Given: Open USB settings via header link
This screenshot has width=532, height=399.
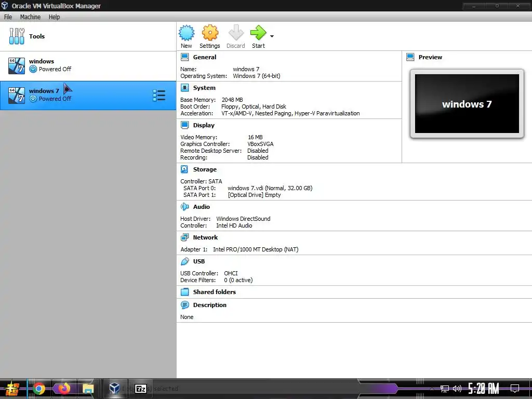Looking at the screenshot, I should [x=199, y=261].
